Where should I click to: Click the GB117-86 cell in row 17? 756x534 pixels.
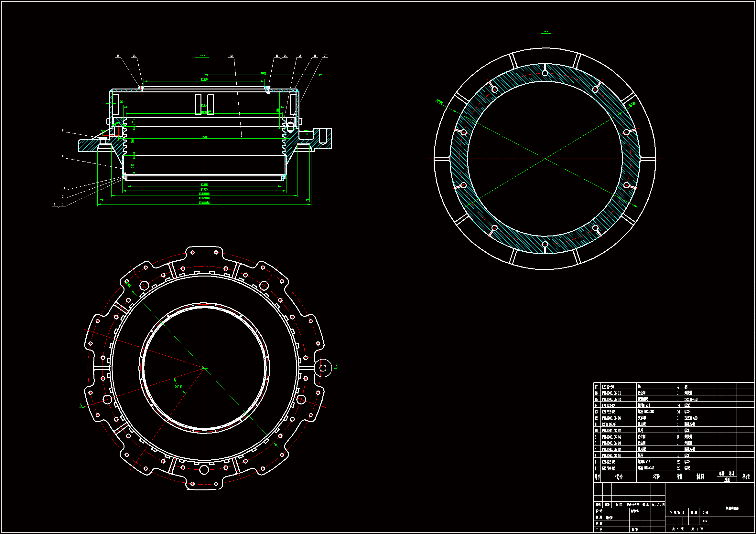[608, 387]
